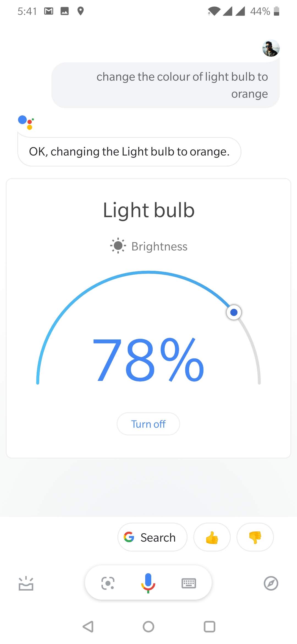
Task: Tap the user profile picture
Action: pos(271,48)
